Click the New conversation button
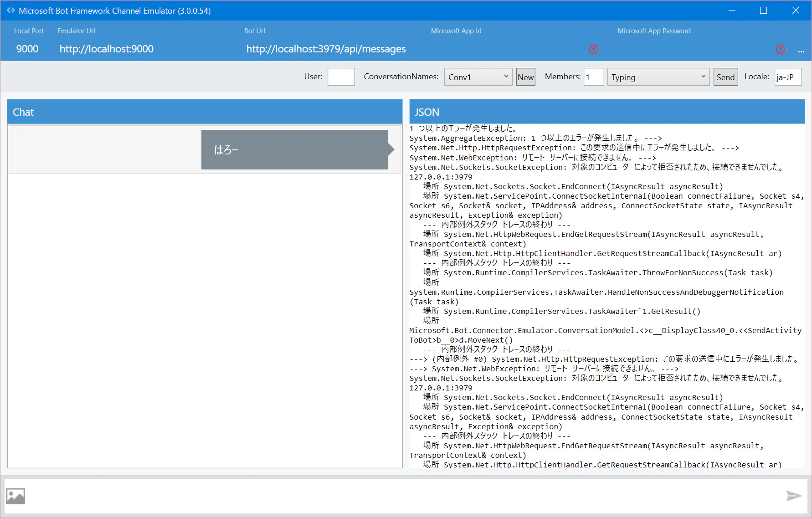The image size is (812, 518). [525, 77]
